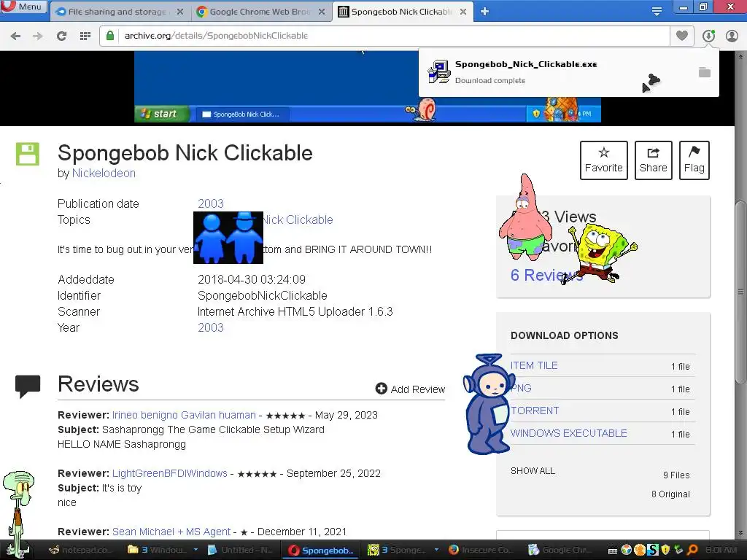
Task: Open reviewer LightGreenBFDIWindows profile
Action: tap(169, 473)
